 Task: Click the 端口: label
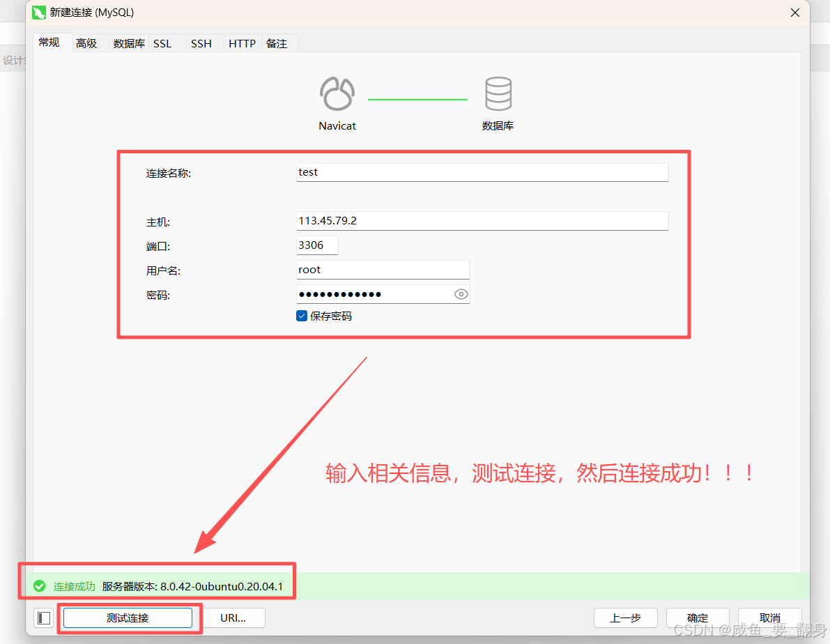pyautogui.click(x=157, y=247)
